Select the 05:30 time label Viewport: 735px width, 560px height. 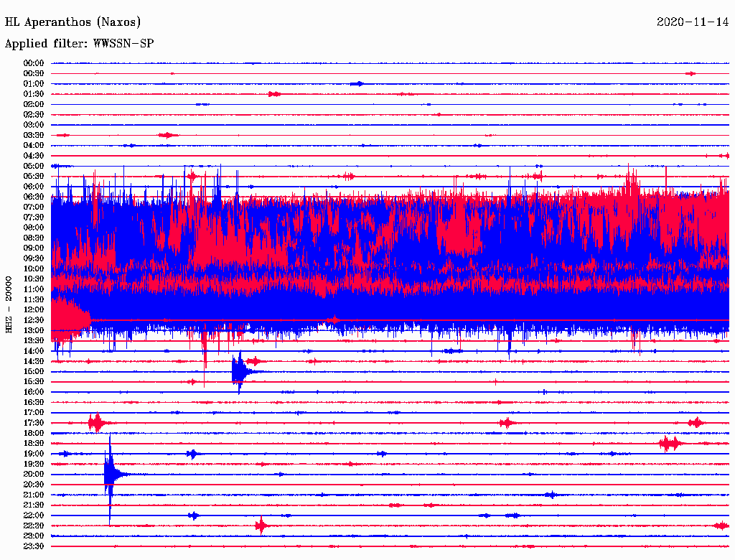coord(34,177)
